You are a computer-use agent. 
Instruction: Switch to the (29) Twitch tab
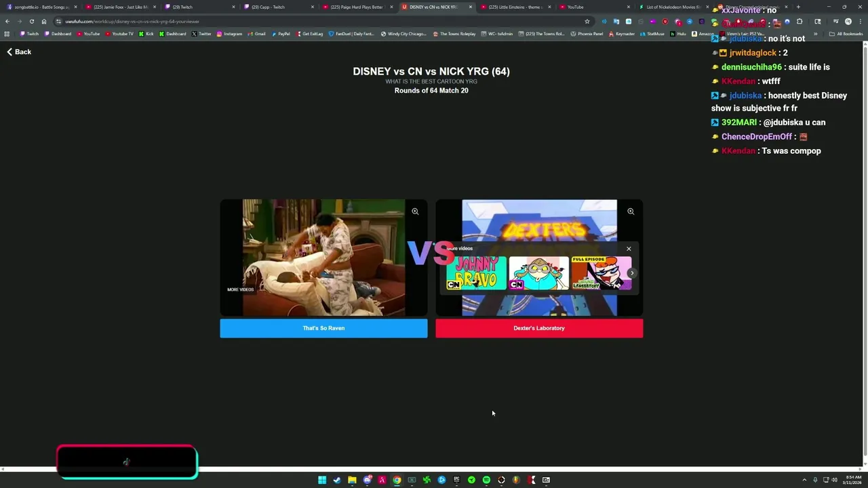tap(199, 7)
